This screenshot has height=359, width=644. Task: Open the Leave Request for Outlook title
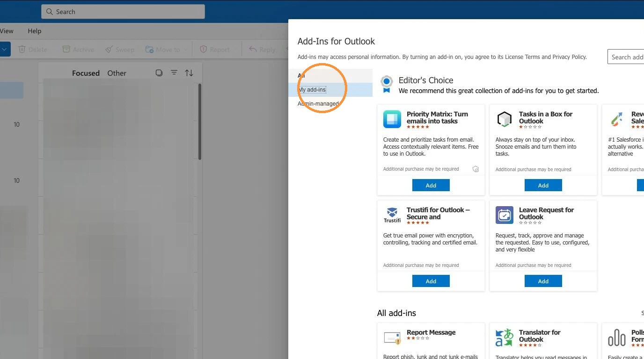click(546, 213)
